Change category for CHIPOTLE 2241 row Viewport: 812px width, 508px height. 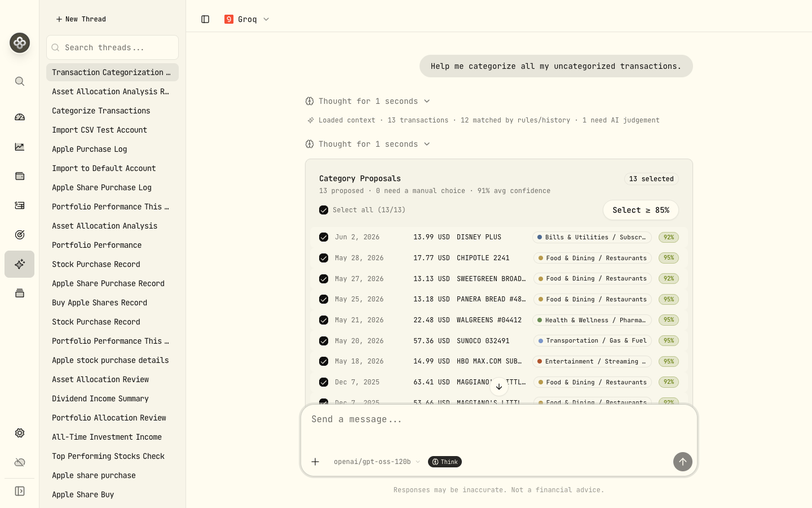[593, 258]
